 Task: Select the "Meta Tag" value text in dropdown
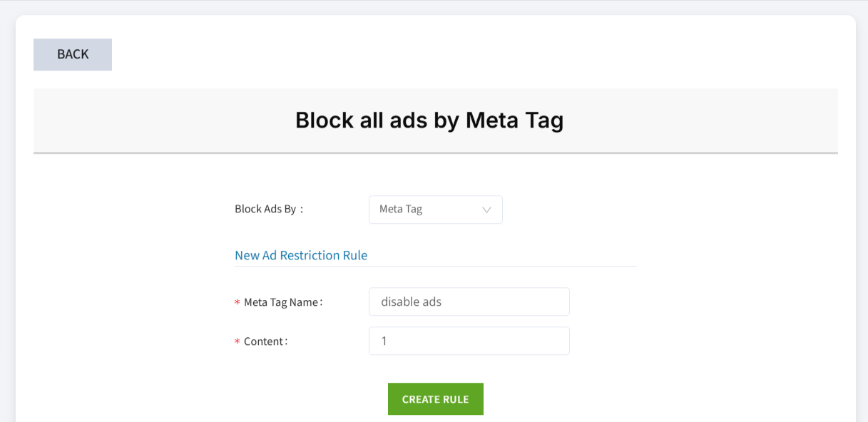point(401,210)
